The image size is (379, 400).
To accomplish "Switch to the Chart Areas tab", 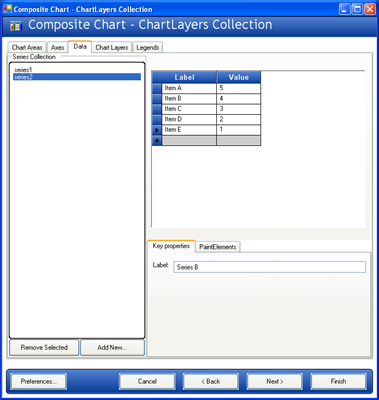I will click(27, 47).
